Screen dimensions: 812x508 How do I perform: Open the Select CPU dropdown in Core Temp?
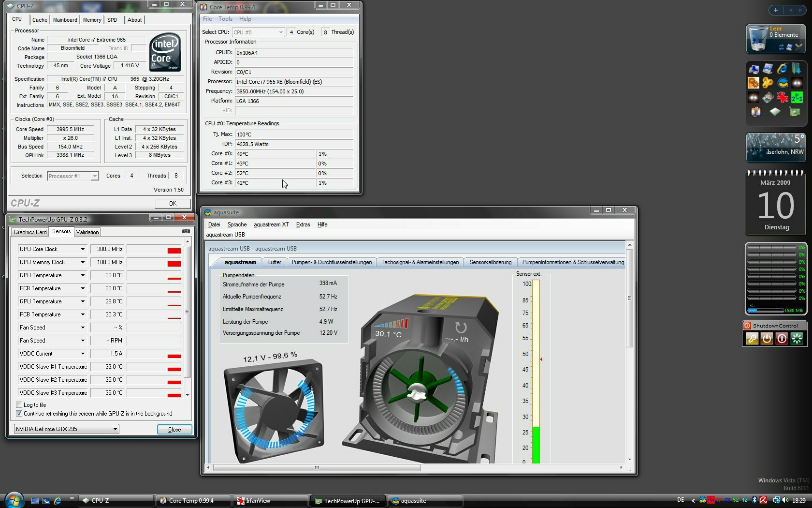[258, 32]
